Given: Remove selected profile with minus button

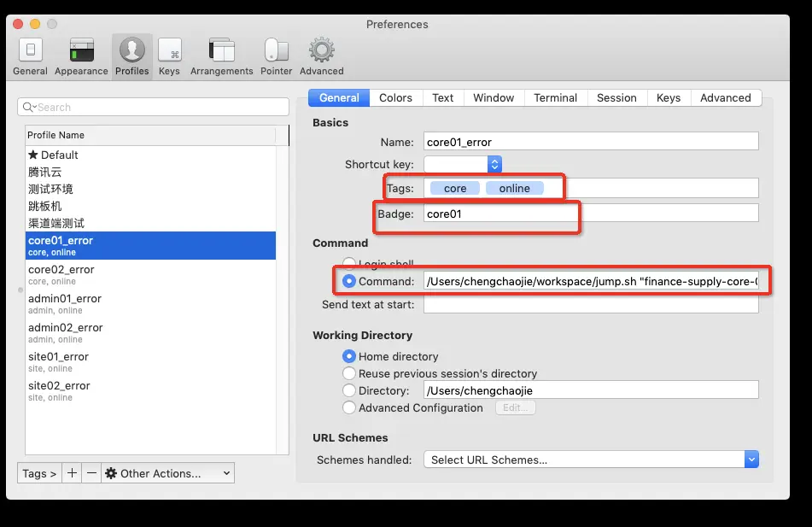Looking at the screenshot, I should click(x=91, y=473).
